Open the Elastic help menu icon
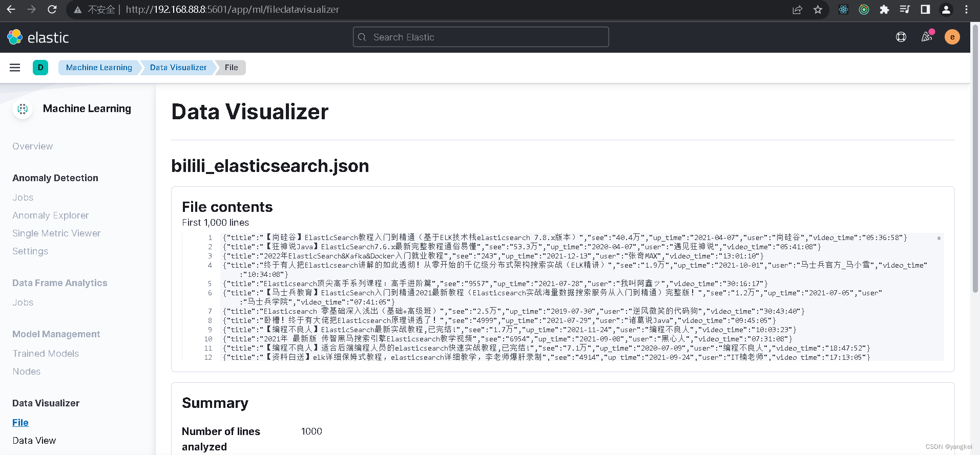 tap(901, 37)
